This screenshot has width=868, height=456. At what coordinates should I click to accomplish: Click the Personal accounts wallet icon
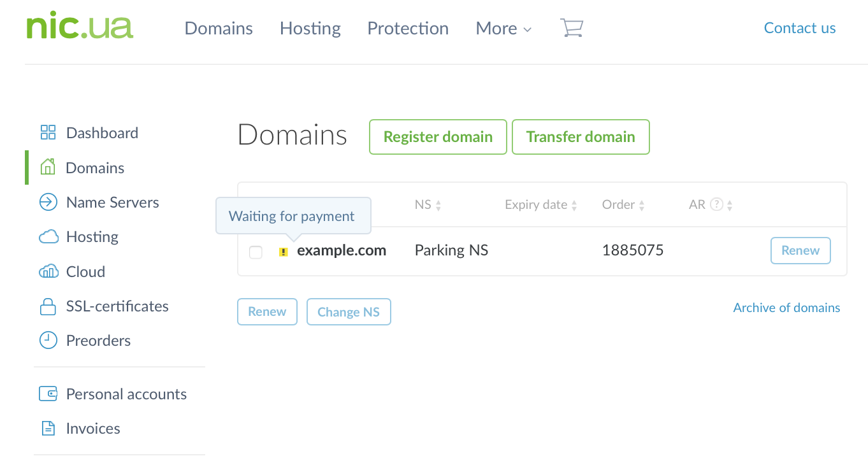(x=48, y=394)
